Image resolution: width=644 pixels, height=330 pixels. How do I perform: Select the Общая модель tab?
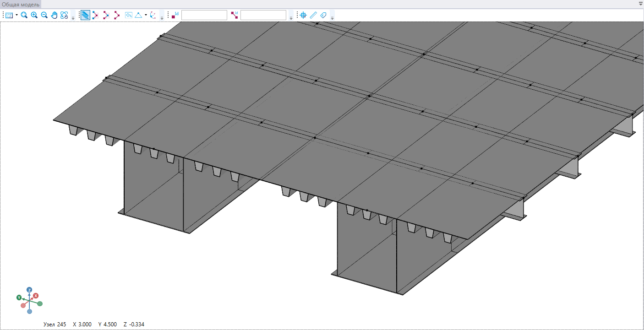[x=20, y=4]
